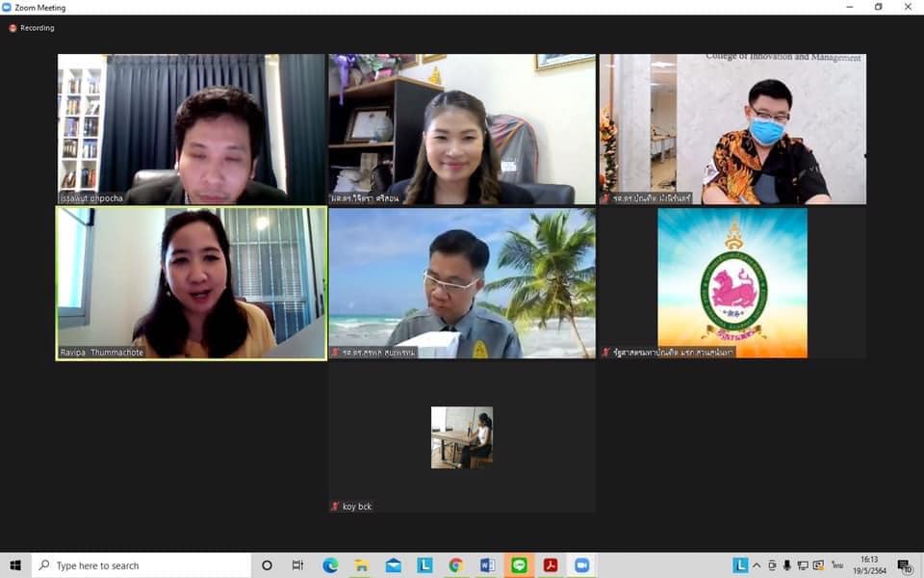Launch Microsoft Word from the taskbar
Screen dimensions: 924x578
pyautogui.click(x=487, y=565)
